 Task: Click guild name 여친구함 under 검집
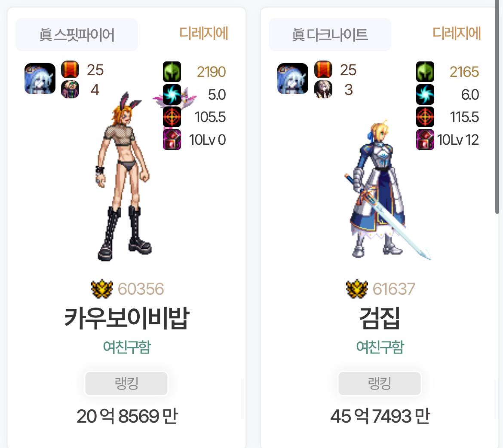380,347
